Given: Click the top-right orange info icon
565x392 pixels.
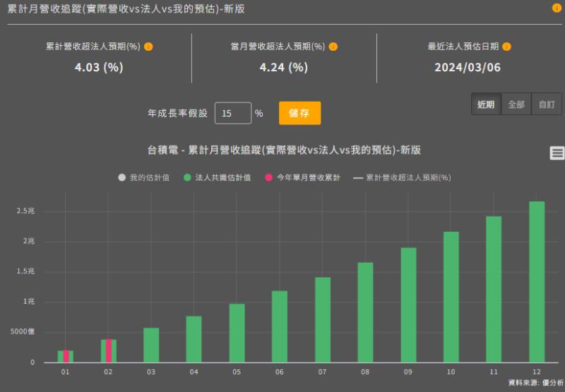Looking at the screenshot, I should coord(557,8).
